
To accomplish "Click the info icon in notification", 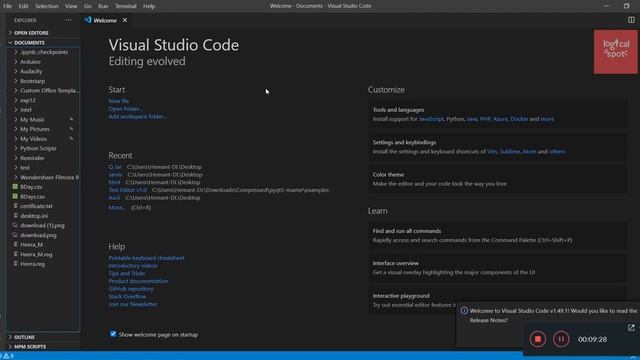I will tap(464, 311).
